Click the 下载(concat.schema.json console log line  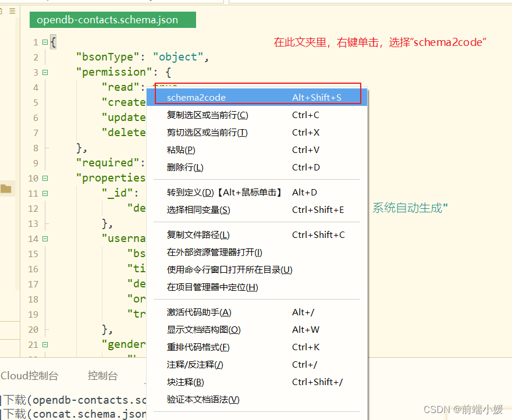point(73,414)
